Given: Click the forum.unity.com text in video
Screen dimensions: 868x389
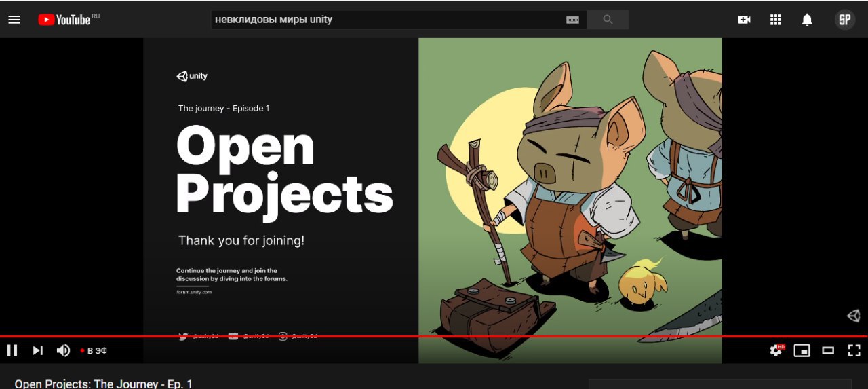Looking at the screenshot, I should click(195, 292).
